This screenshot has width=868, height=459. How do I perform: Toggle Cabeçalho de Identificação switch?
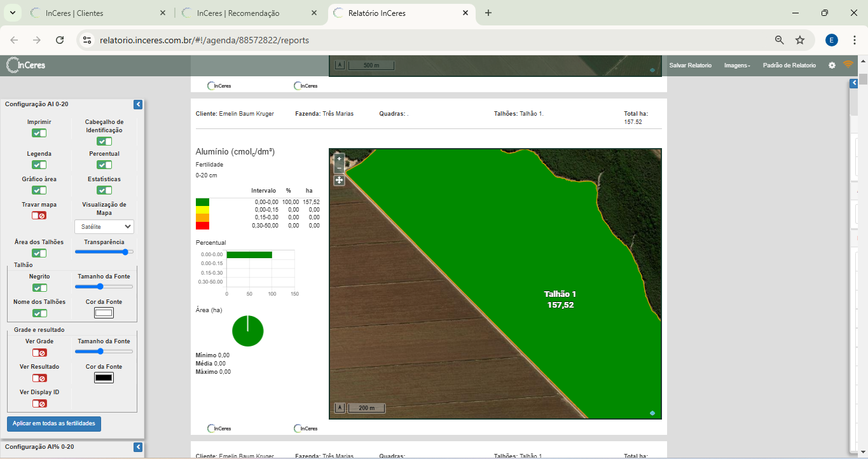(x=104, y=141)
